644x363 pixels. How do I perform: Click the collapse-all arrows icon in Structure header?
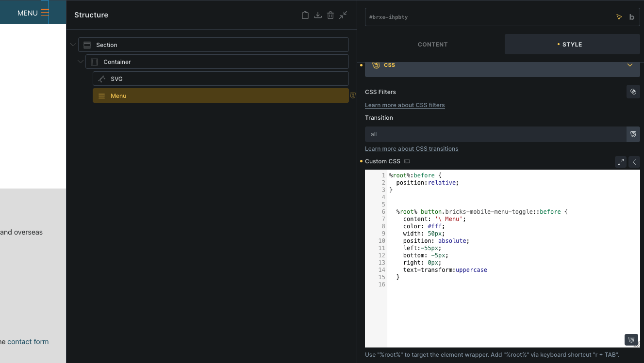[343, 15]
